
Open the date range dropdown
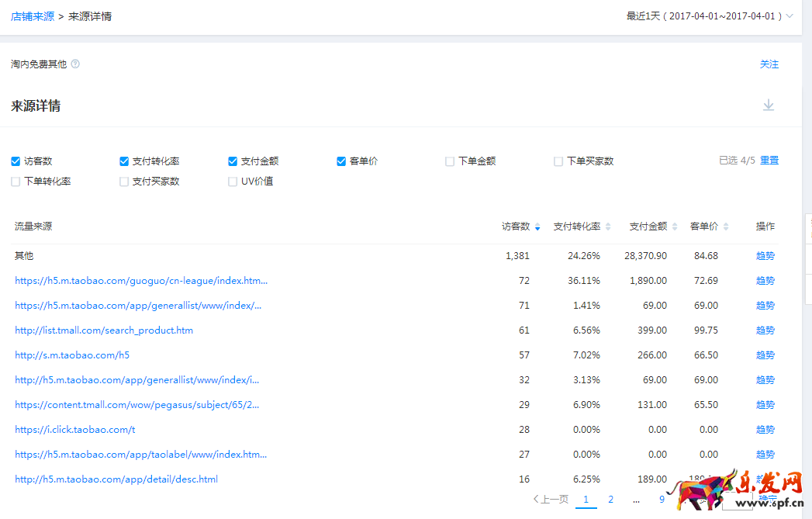click(790, 16)
